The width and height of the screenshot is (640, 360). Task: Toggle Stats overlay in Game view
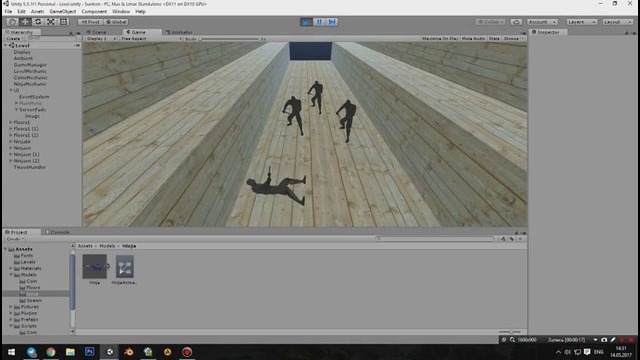[x=494, y=38]
